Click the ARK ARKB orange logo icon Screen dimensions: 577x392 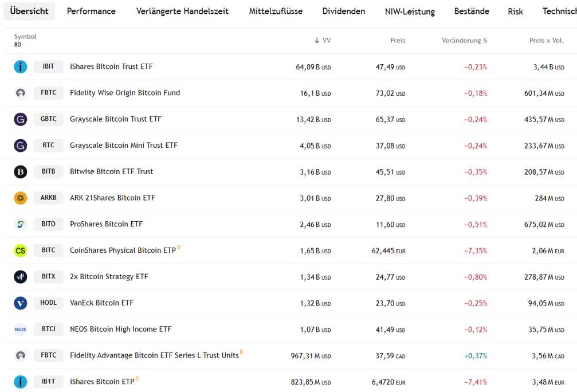(20, 198)
